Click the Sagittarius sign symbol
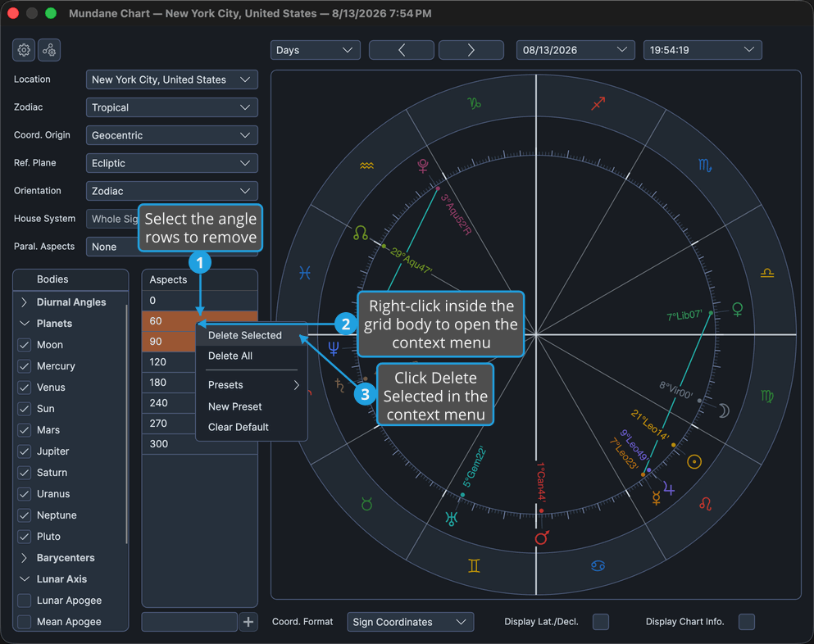The height and width of the screenshot is (644, 814). tap(598, 103)
